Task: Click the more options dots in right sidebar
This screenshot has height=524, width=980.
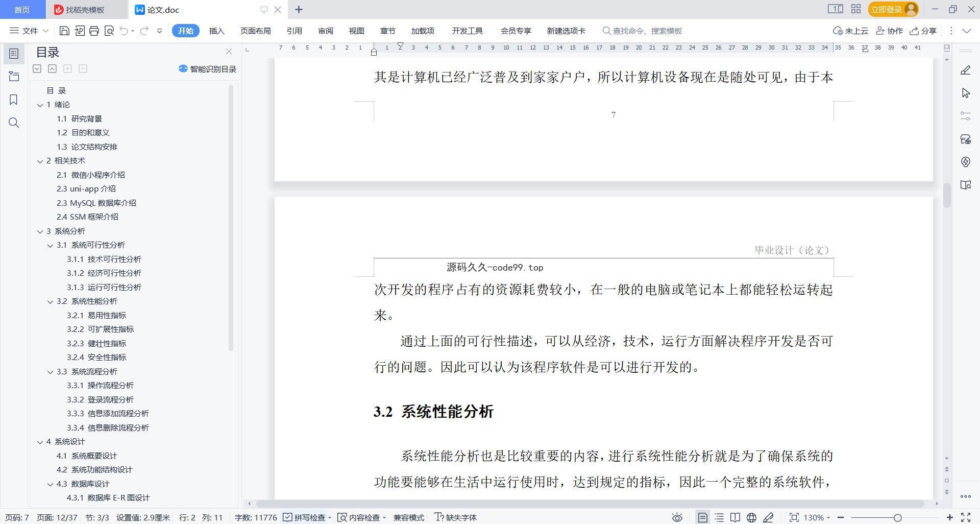Action: pyautogui.click(x=965, y=496)
